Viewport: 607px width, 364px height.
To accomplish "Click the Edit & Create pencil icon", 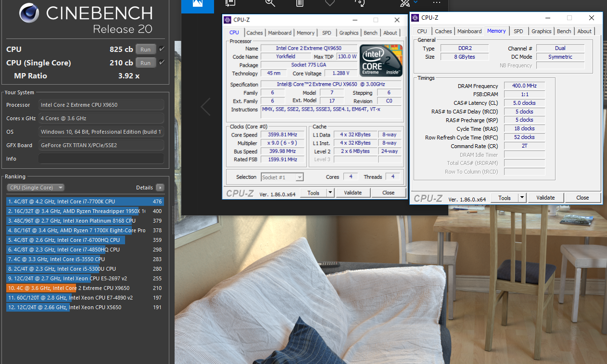I will [x=405, y=3].
